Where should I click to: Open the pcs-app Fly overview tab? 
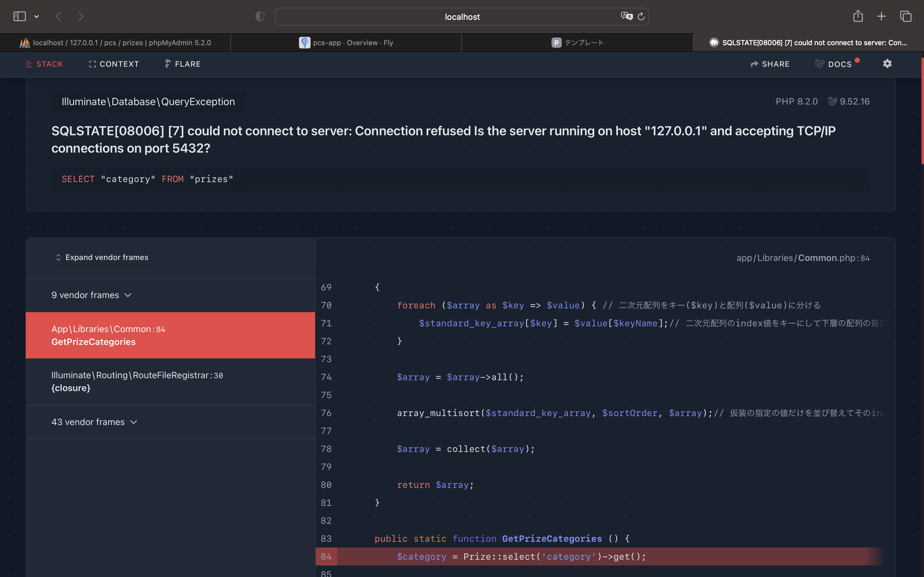pos(346,43)
